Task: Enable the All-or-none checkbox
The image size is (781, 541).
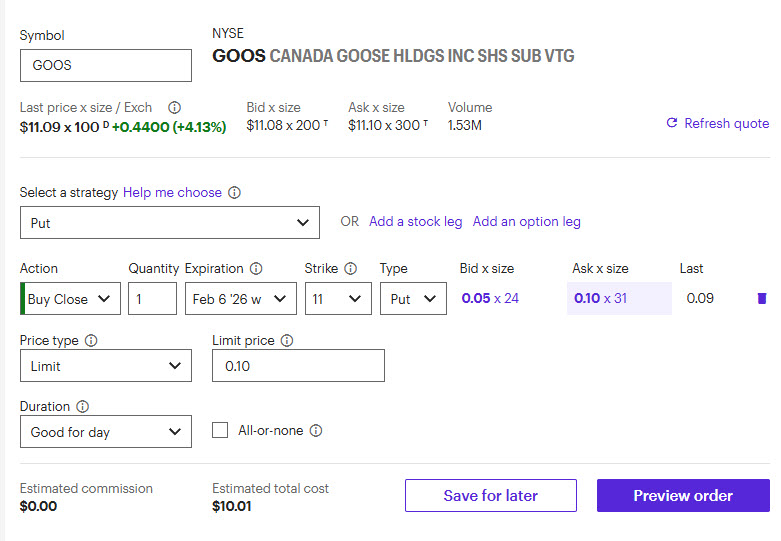Action: tap(221, 431)
